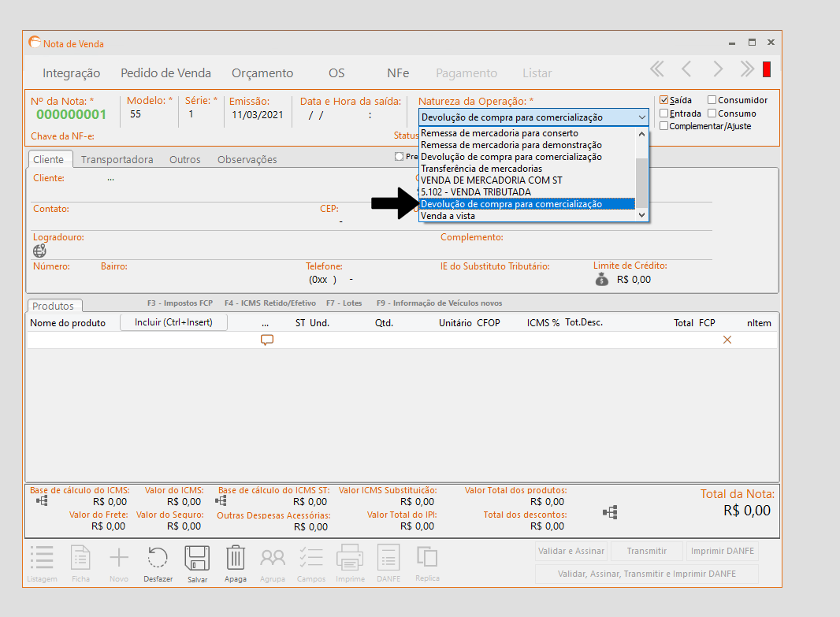The width and height of the screenshot is (840, 617).
Task: Click the Transmitir button
Action: pos(647,551)
